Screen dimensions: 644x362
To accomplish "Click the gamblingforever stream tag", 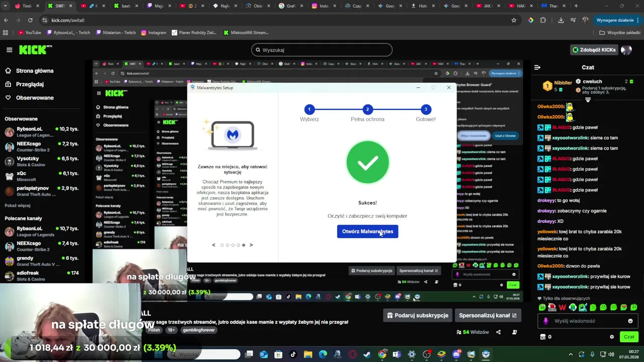I will click(x=198, y=330).
